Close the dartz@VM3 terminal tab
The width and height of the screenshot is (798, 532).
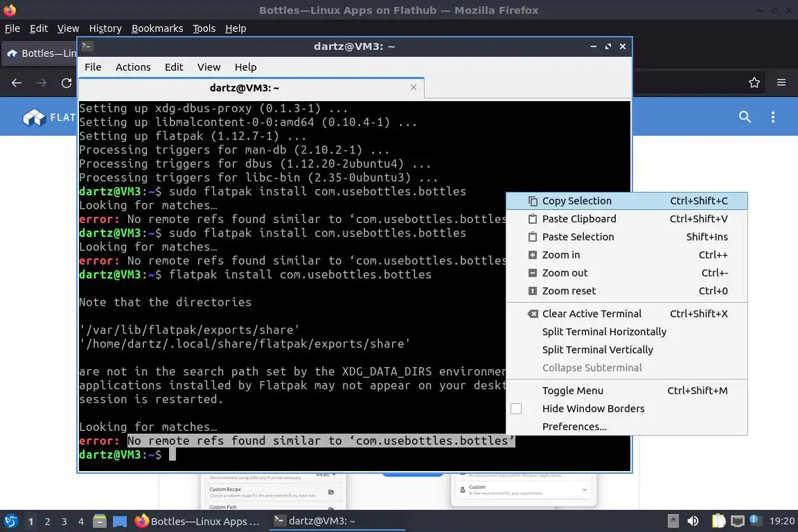coord(414,87)
